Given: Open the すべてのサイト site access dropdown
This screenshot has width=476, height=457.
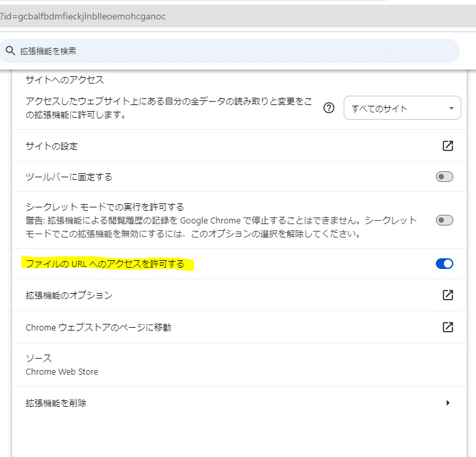Looking at the screenshot, I should click(x=402, y=108).
